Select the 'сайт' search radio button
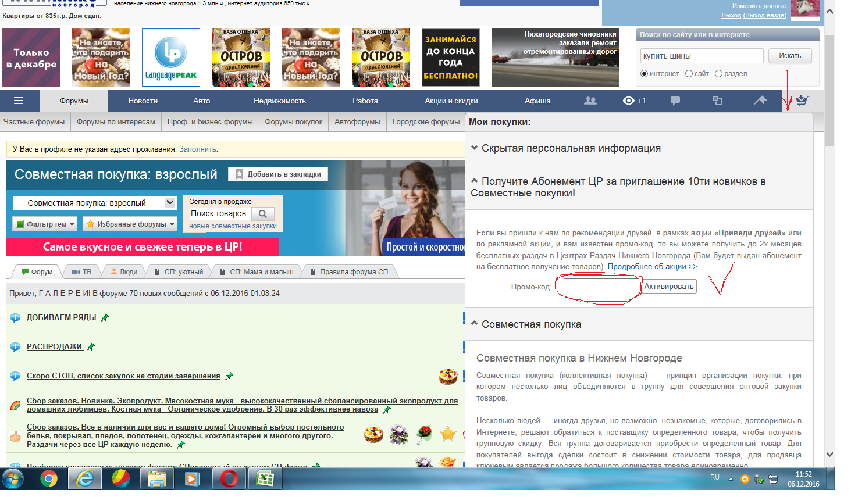Viewport: 851px width, 504px height. [689, 74]
